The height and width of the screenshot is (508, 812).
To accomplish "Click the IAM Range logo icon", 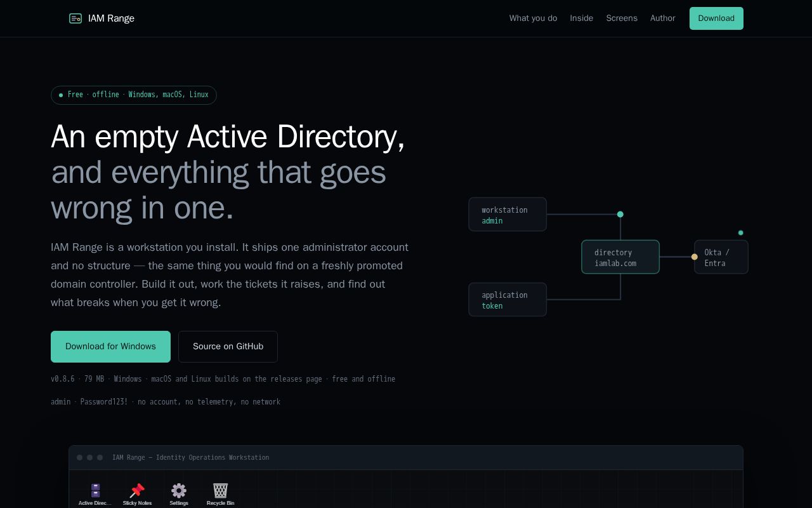I will click(x=75, y=18).
